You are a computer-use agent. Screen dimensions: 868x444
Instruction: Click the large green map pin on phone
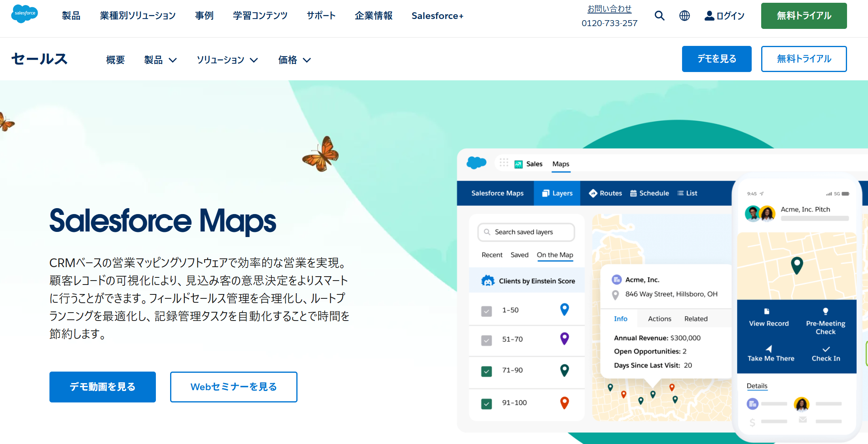point(797,265)
